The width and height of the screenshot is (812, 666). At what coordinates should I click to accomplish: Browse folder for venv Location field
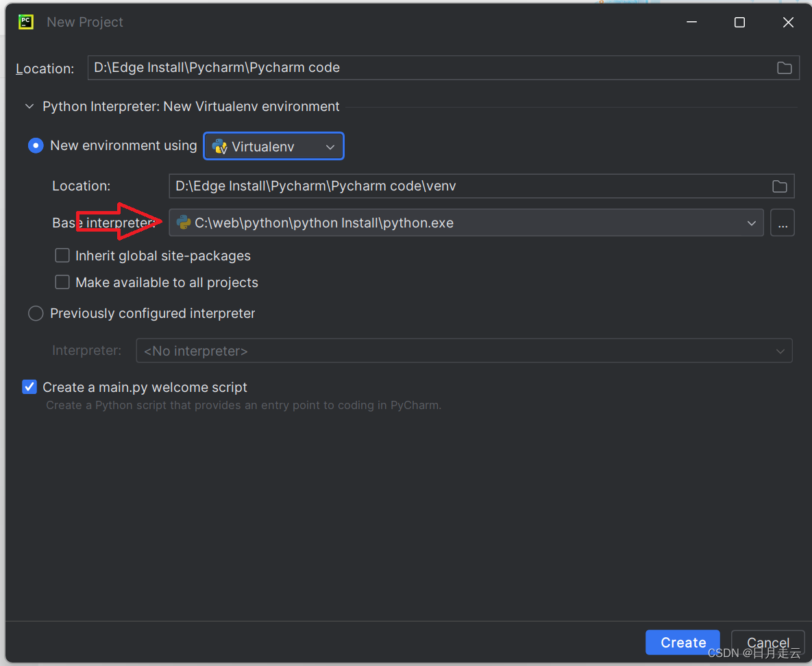pos(779,186)
